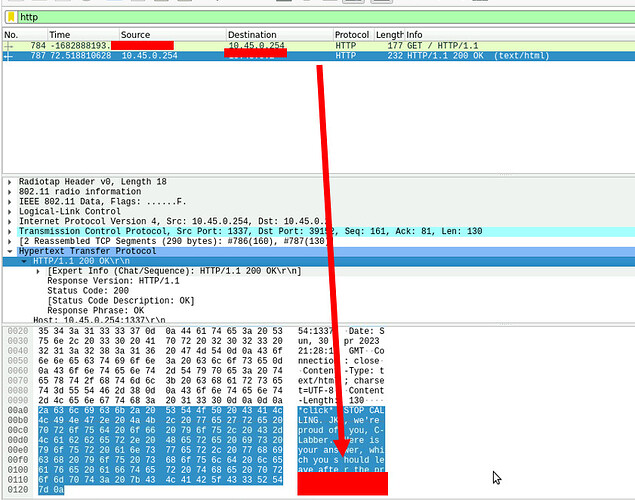This screenshot has height=500, width=635.
Task: Click ASCII text 't=UTF-8' in bytes pane
Action: click(315, 391)
